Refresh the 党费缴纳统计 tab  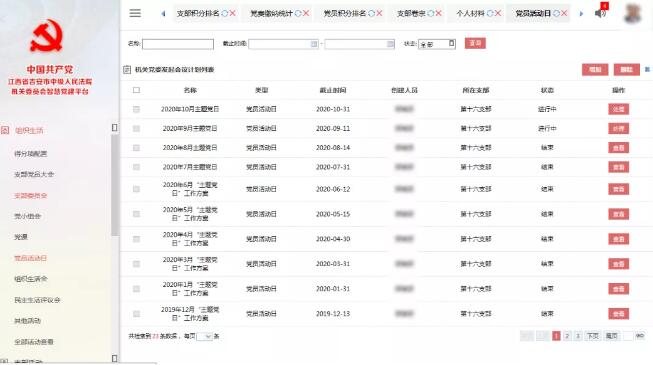[298, 13]
